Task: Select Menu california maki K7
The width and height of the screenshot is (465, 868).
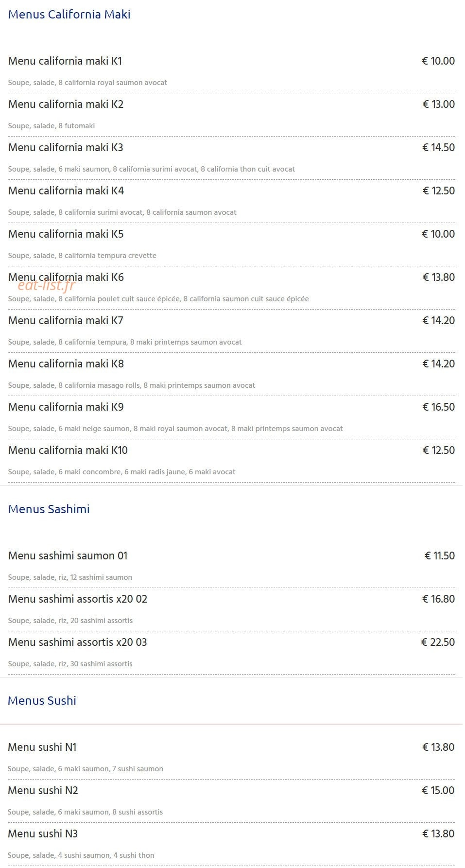Action: pyautogui.click(x=66, y=320)
